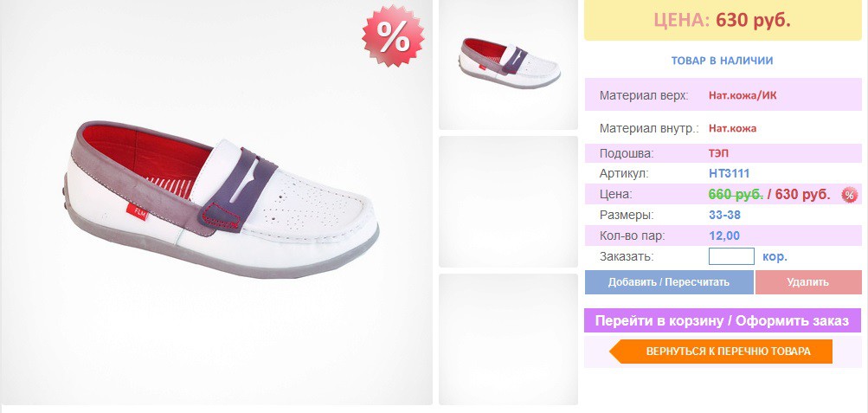Click the Товар в наличии status text
Image resolution: width=868 pixels, height=413 pixels.
(x=722, y=61)
